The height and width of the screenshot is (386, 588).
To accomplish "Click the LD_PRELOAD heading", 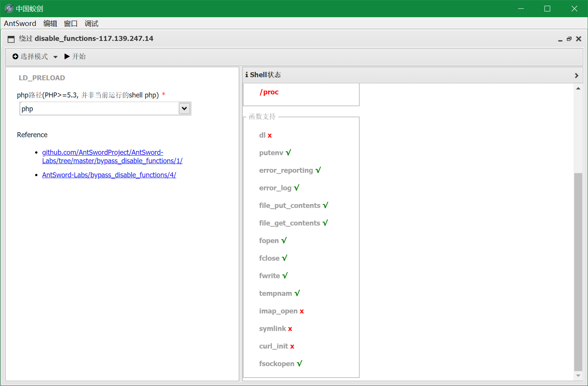I will (x=42, y=78).
